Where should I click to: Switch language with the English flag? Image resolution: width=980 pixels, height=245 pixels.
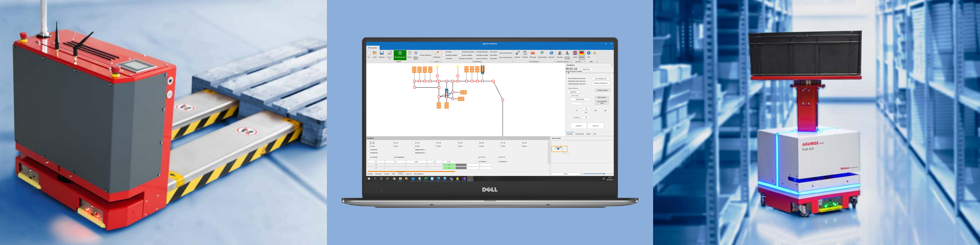575,53
